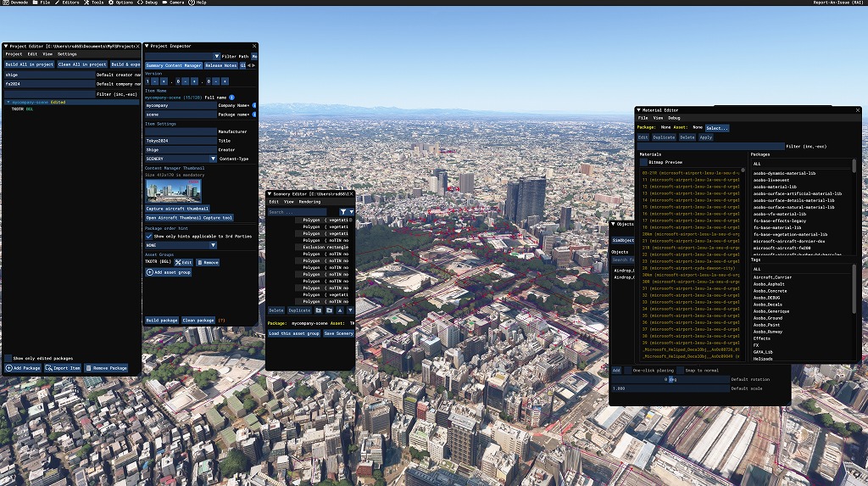
Task: Collapse the Project Inspector window with its title triangle
Action: point(147,47)
